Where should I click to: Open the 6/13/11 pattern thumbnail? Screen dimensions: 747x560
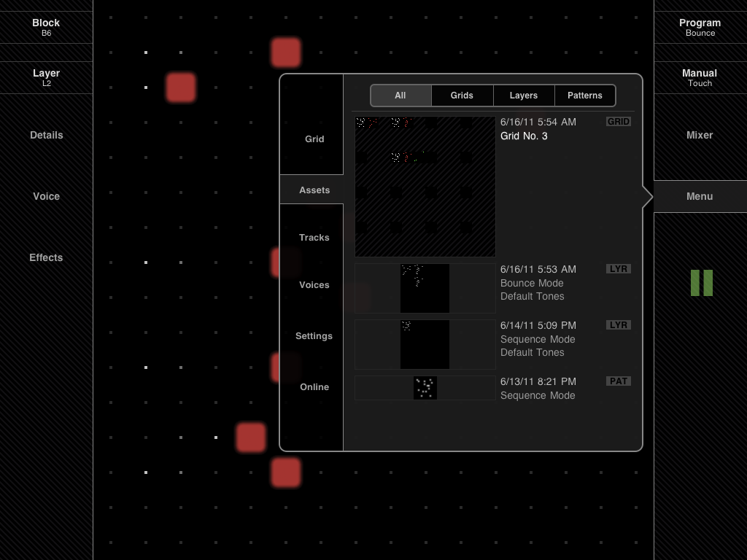(425, 388)
